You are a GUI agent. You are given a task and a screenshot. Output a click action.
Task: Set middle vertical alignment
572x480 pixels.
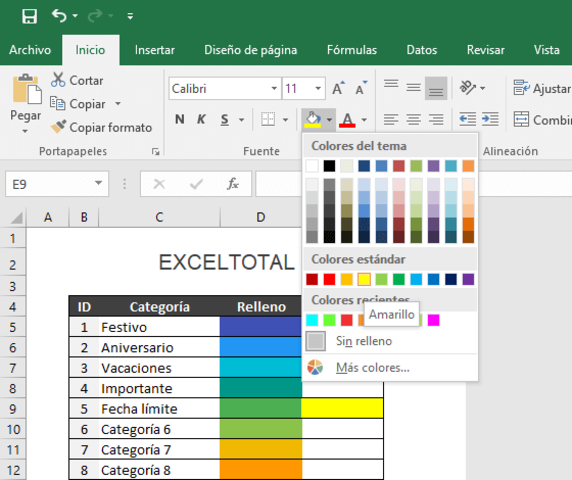413,88
